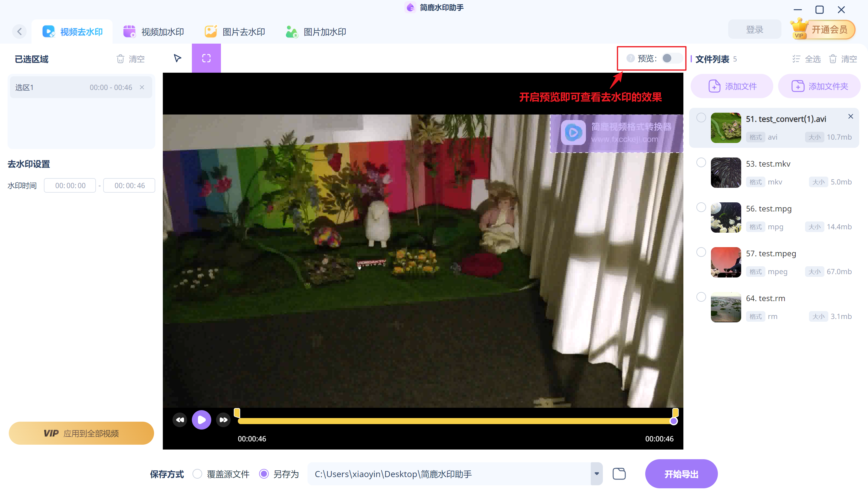Select the pointer selection tool

(x=177, y=58)
